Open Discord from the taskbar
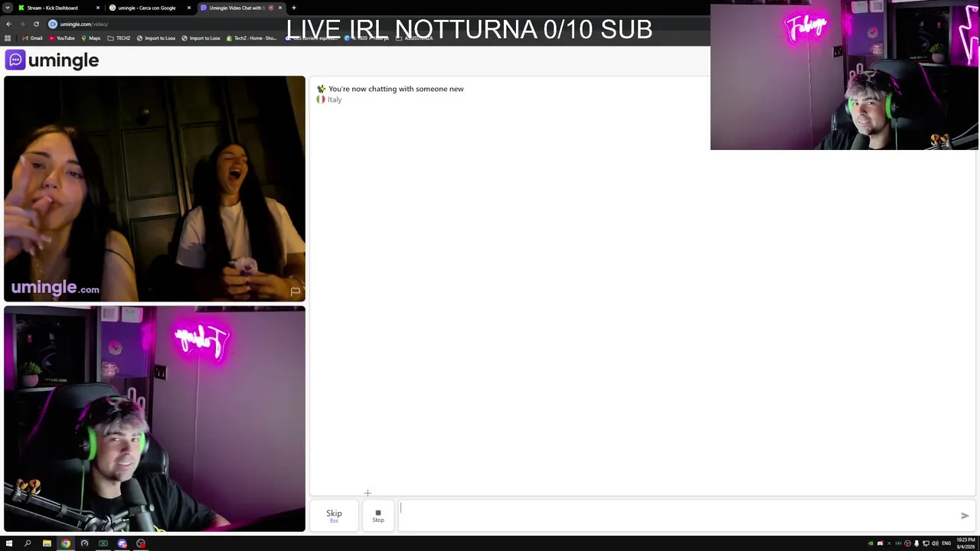 pos(122,543)
